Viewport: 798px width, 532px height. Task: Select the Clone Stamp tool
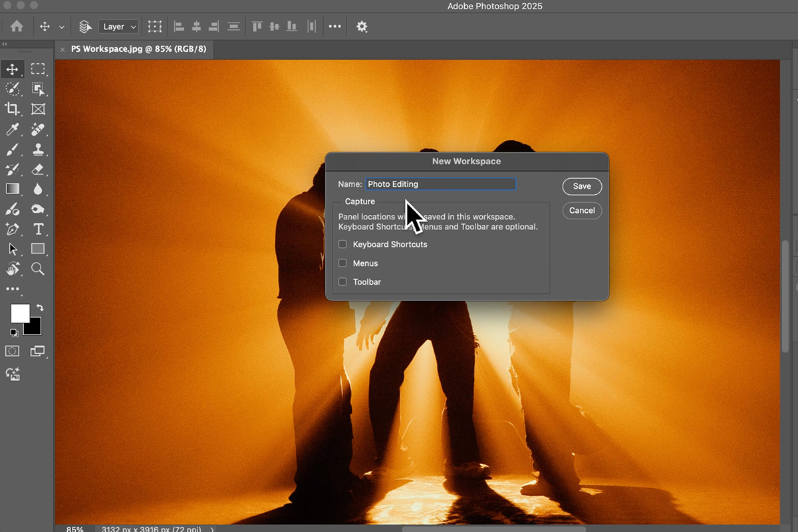pyautogui.click(x=38, y=149)
